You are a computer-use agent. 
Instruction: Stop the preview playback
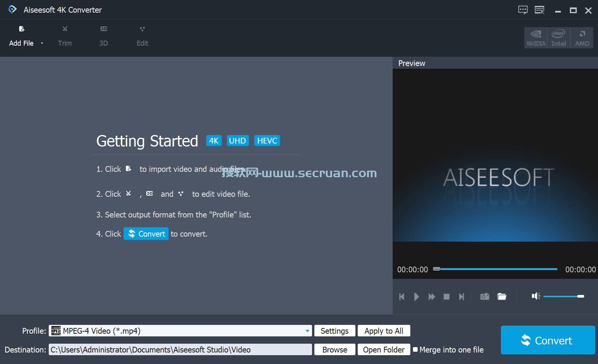446,296
